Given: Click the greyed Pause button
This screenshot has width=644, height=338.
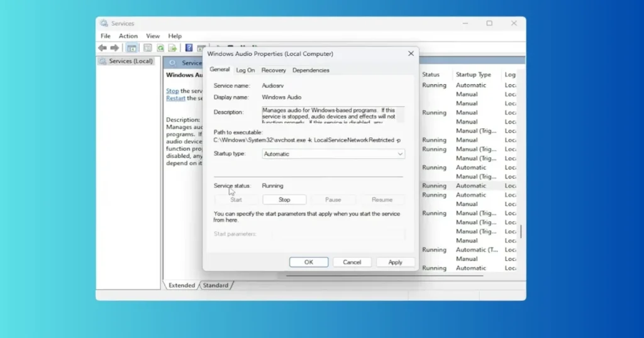Looking at the screenshot, I should point(333,200).
